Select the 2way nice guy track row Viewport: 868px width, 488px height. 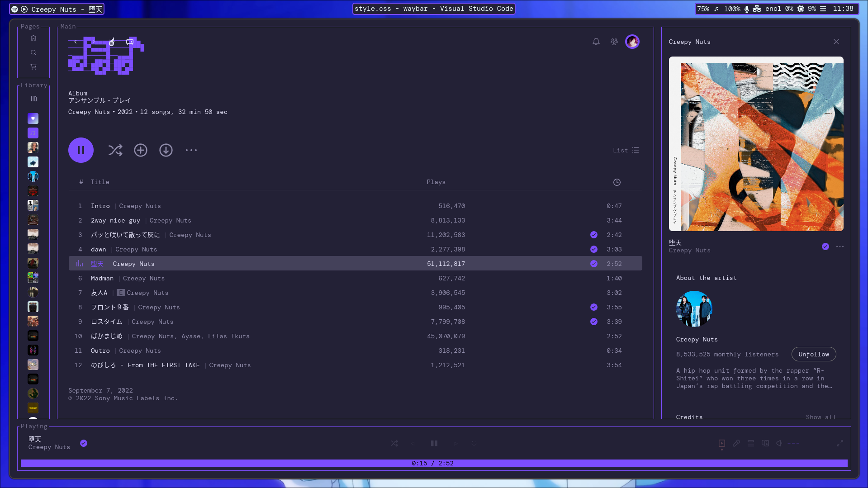pos(356,220)
